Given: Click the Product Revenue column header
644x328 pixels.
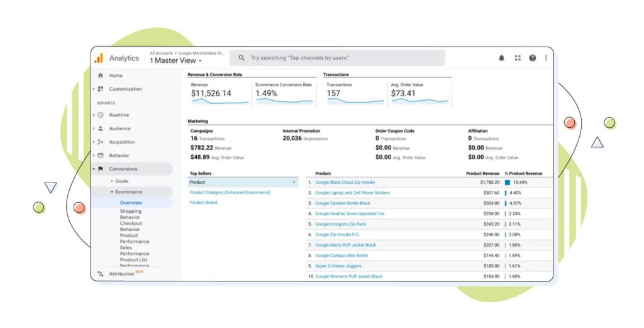Looking at the screenshot, I should 482,174.
